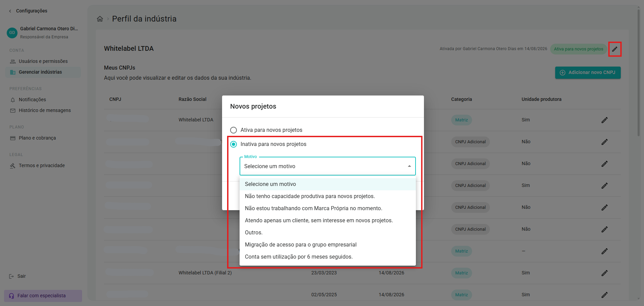Edit the Whitelabel LTDA Matriz row pencil

[x=604, y=120]
